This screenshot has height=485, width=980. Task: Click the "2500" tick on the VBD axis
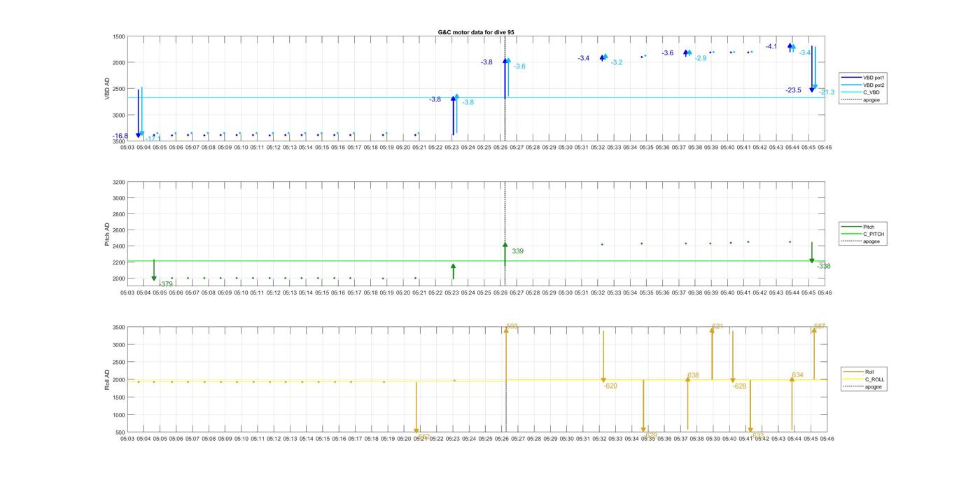point(119,89)
